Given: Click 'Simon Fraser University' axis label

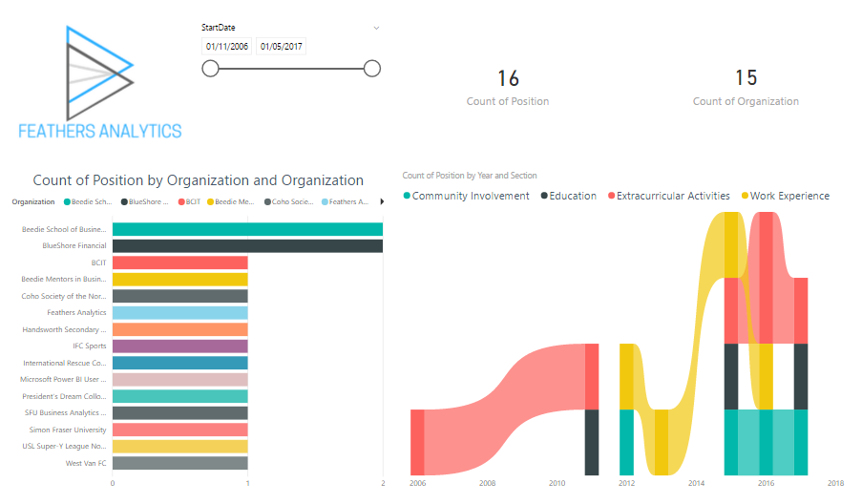Looking at the screenshot, I should pos(68,430).
